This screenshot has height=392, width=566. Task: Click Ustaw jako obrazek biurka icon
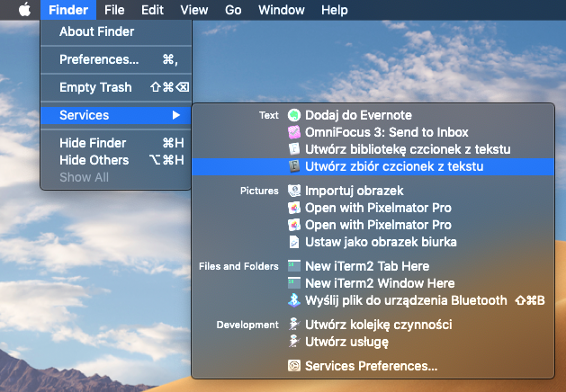pos(294,242)
